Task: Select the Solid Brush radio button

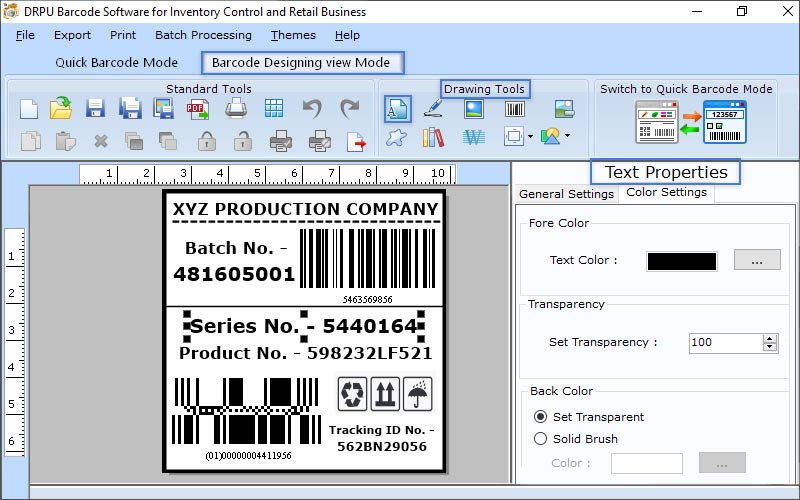Action: click(x=540, y=439)
